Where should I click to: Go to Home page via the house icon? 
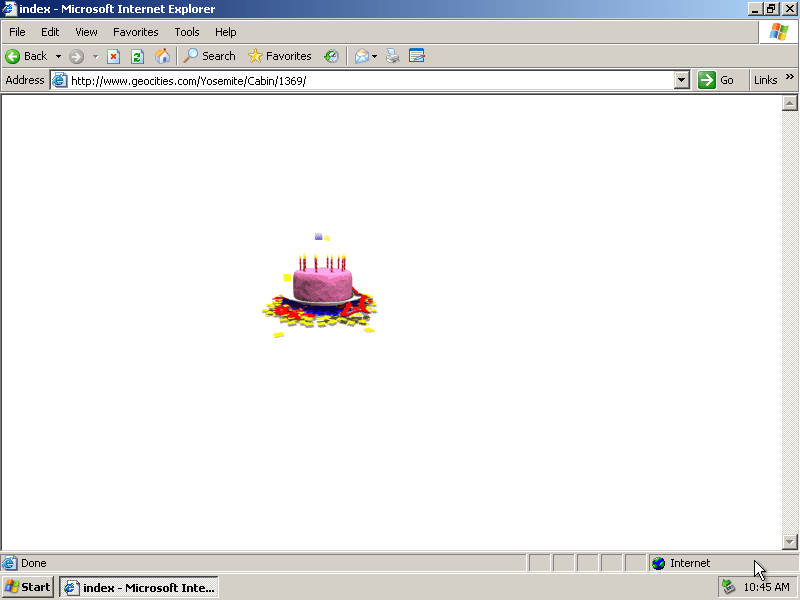pyautogui.click(x=162, y=56)
